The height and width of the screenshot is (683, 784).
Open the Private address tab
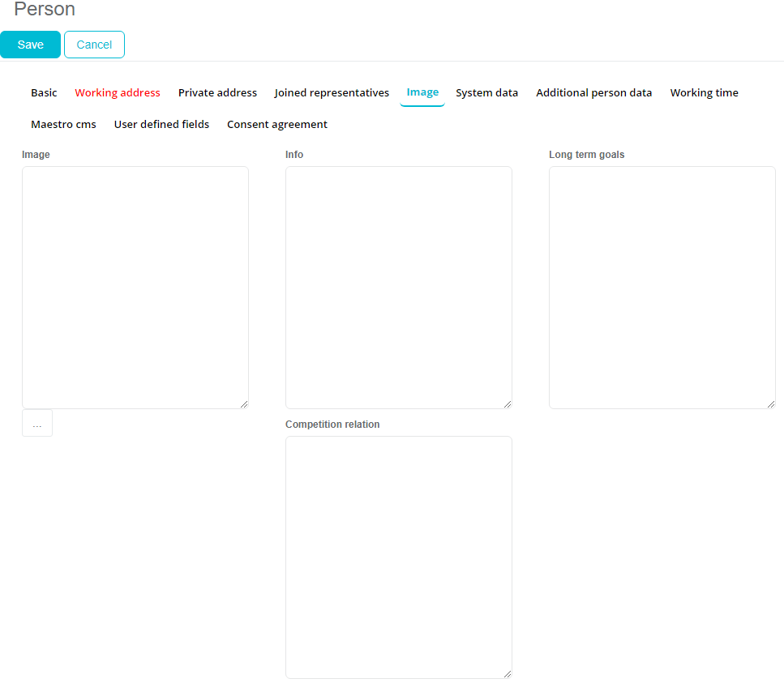pos(217,93)
